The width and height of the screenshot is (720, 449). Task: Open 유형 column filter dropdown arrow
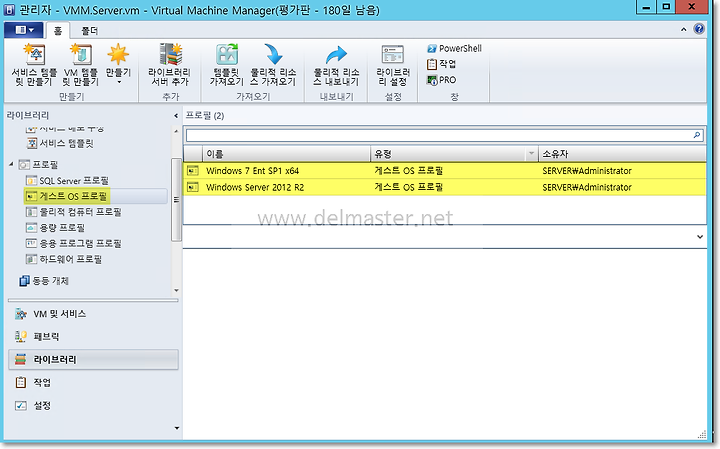click(x=531, y=153)
